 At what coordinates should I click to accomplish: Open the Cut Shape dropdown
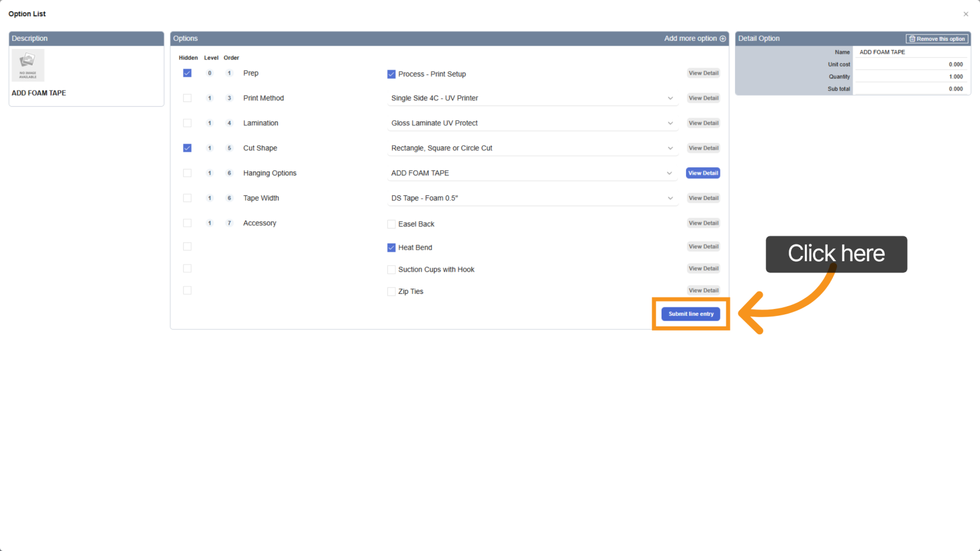point(532,148)
